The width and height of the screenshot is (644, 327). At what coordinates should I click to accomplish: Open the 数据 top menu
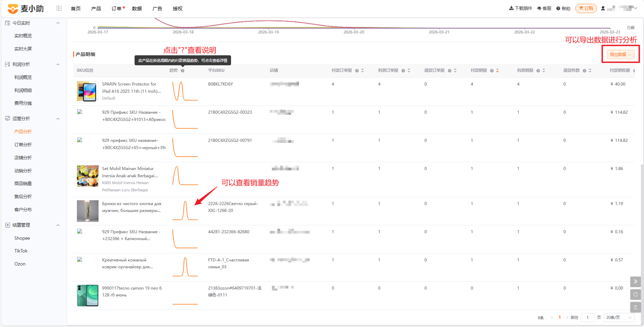pos(137,8)
